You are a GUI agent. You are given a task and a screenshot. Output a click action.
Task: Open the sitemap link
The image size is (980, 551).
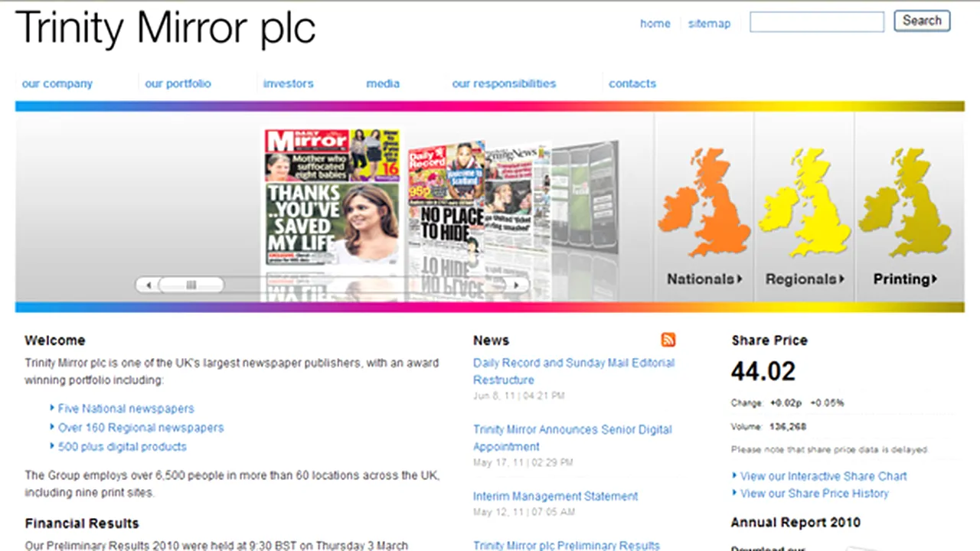[709, 24]
